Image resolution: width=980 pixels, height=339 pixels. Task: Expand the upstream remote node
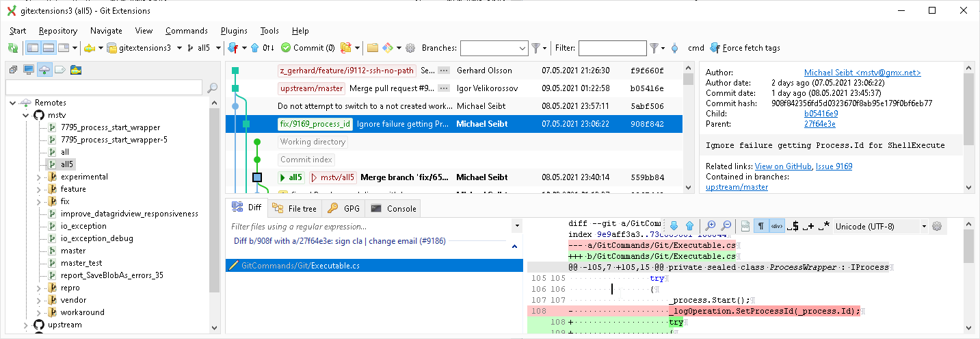pyautogui.click(x=26, y=325)
